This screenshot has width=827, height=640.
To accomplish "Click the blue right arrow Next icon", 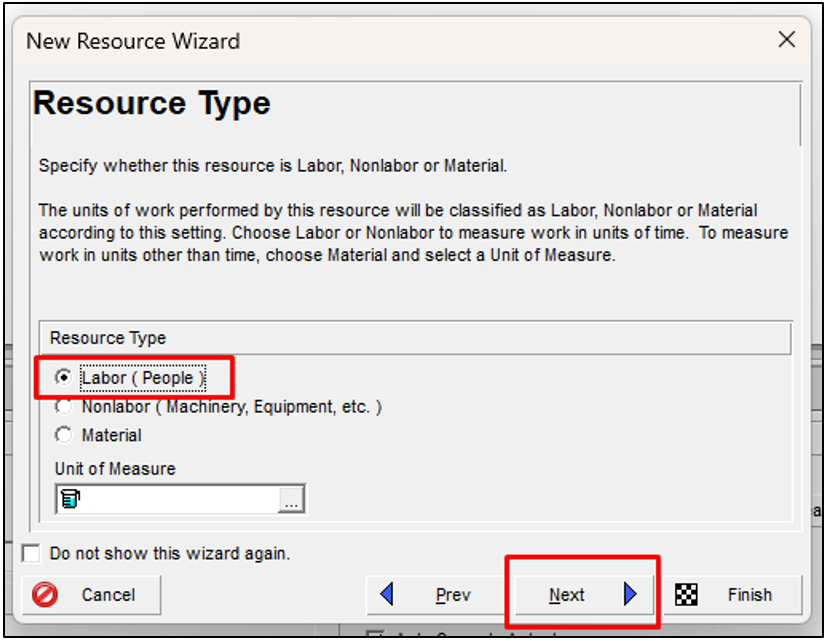I will [630, 595].
